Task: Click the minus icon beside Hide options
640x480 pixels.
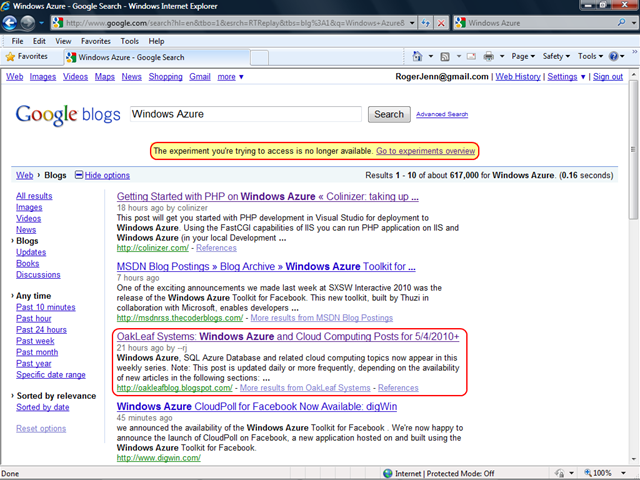Action: 79,175
